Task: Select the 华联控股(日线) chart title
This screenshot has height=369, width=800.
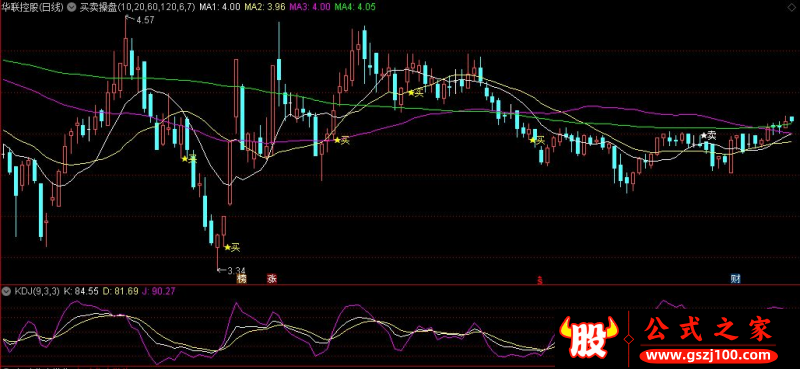Action: (33, 8)
